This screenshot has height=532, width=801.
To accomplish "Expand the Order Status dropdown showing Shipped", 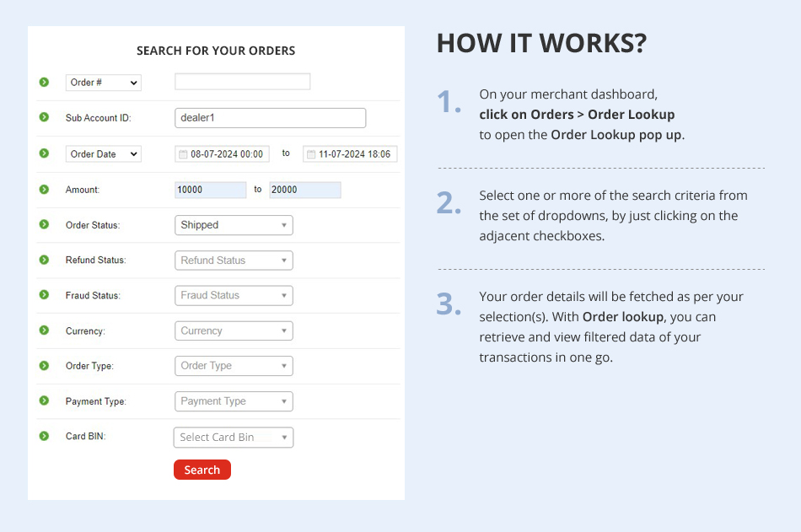I will tap(234, 225).
